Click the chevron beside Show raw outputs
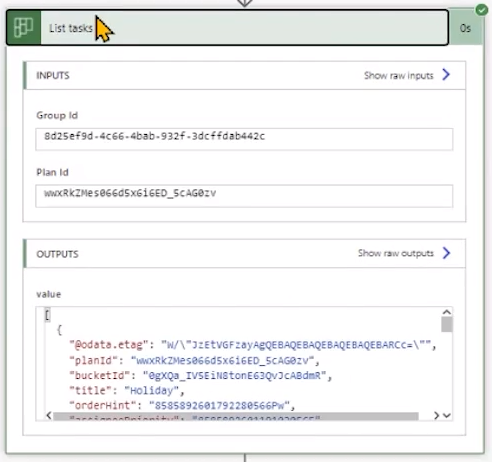This screenshot has height=462, width=492. 446,253
